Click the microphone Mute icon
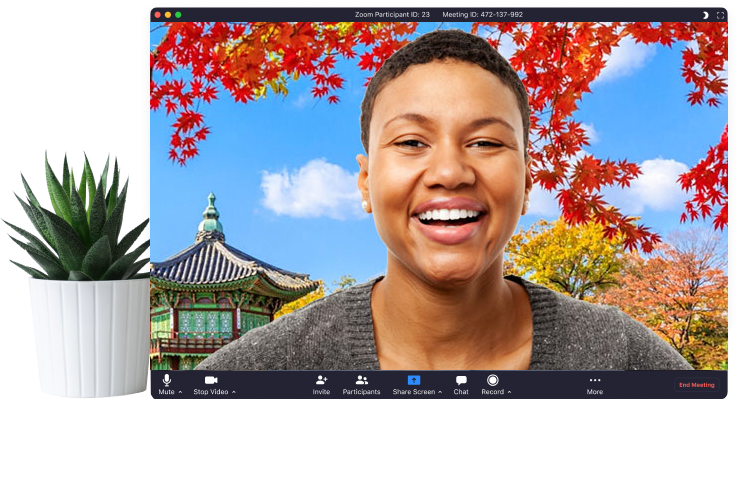This screenshot has width=740, height=477. [x=167, y=380]
